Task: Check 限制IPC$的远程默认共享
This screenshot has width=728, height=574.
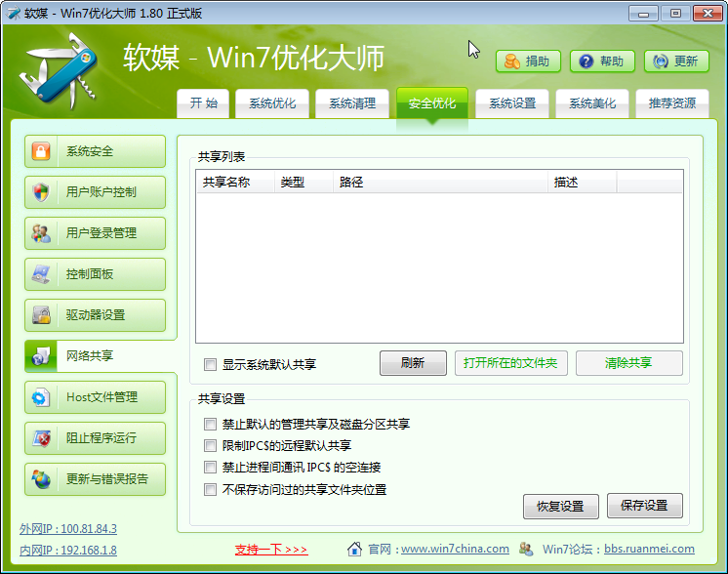Action: tap(211, 446)
